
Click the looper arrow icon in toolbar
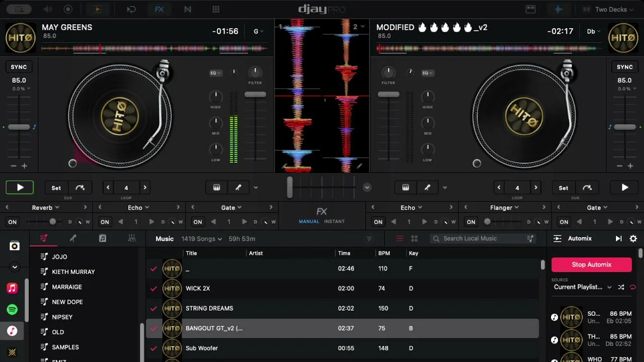click(131, 10)
